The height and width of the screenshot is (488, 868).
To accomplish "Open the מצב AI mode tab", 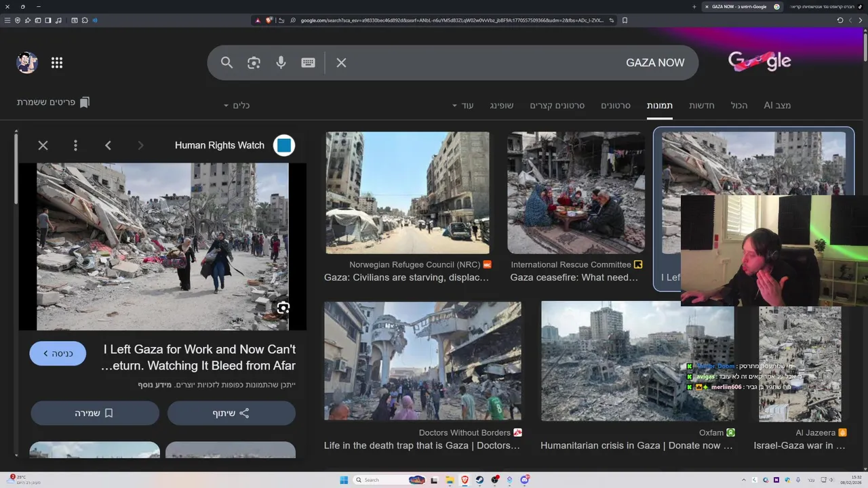I will 777,105.
